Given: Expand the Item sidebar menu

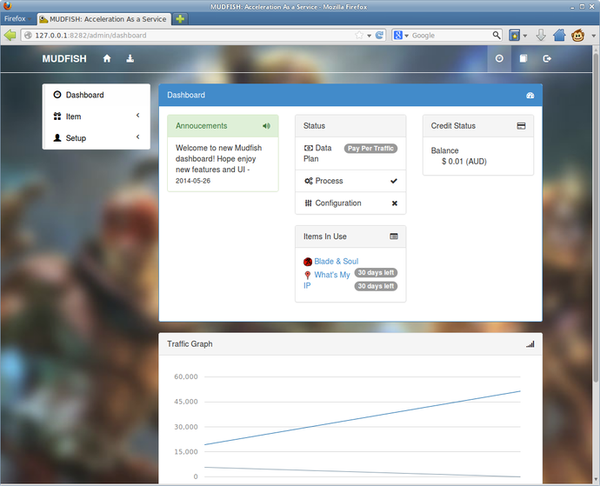Looking at the screenshot, I should tap(96, 116).
